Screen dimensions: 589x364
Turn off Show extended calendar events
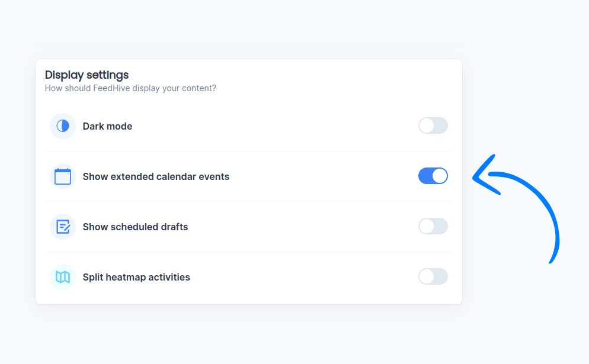click(433, 176)
